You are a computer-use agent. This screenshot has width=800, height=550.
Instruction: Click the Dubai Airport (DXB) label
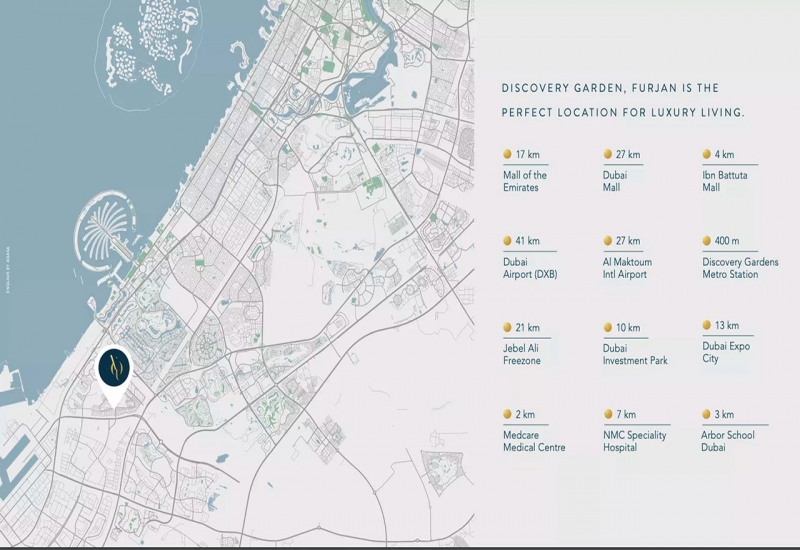coord(532,268)
